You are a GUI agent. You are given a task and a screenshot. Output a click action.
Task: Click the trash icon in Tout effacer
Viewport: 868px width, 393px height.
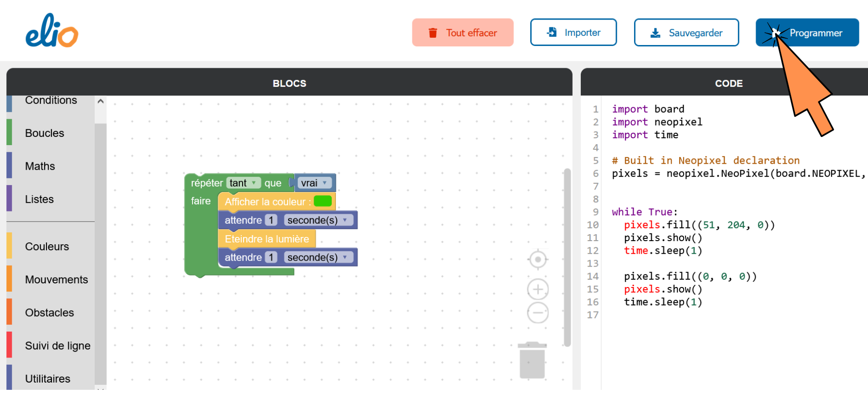(x=433, y=33)
